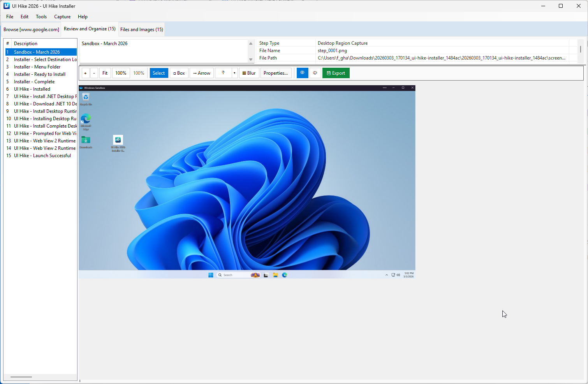Image resolution: width=588 pixels, height=384 pixels.
Task: Switch to the Browse [www.google.com] tab
Action: 31,30
